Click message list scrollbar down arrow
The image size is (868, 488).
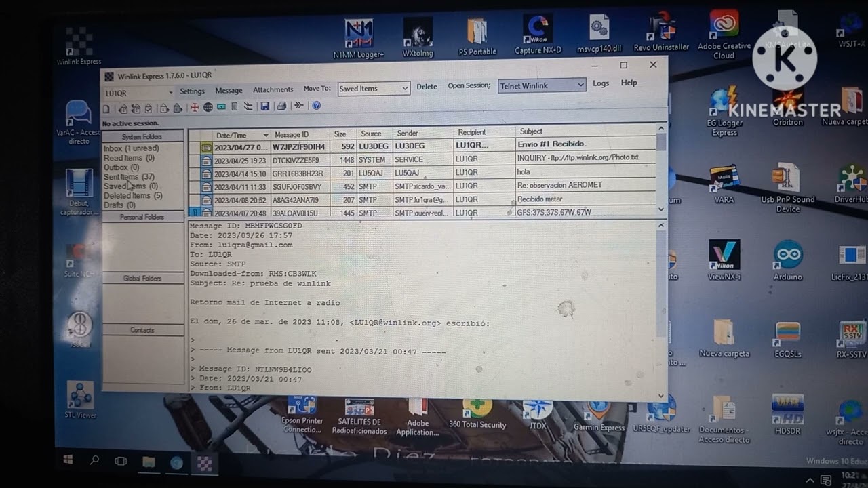point(661,209)
